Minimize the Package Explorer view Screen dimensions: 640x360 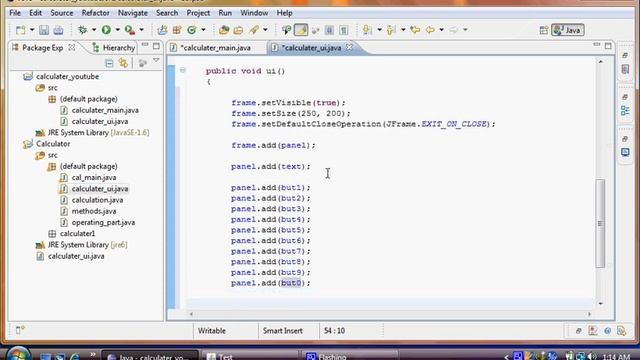pos(145,45)
